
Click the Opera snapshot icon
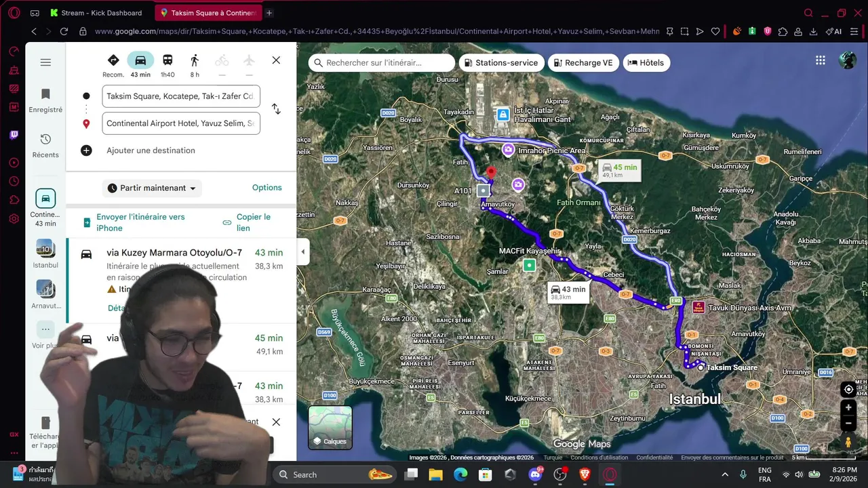pos(684,31)
